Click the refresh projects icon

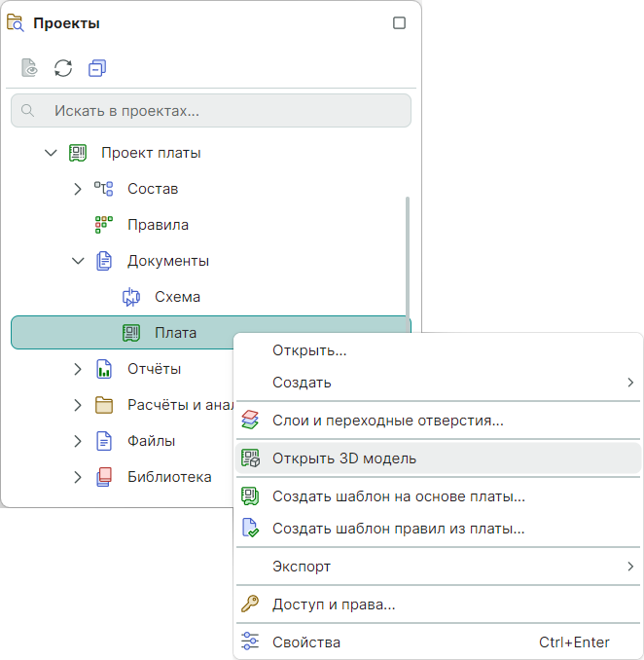click(63, 68)
